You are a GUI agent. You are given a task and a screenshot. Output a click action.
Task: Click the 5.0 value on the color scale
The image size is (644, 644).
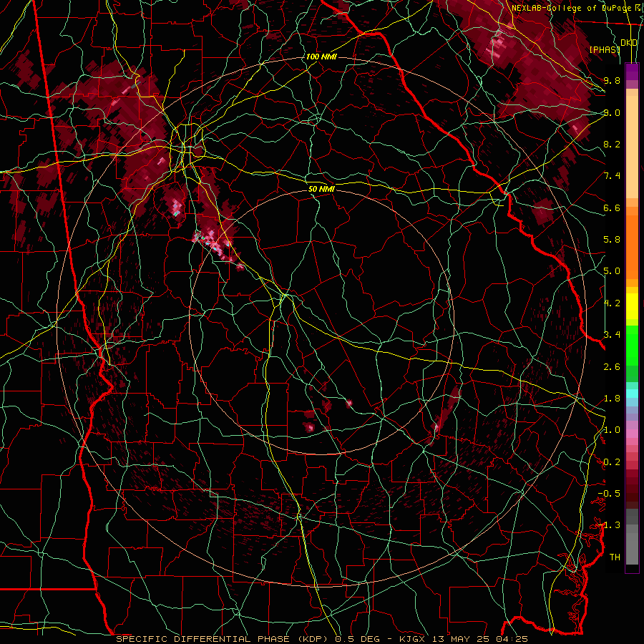click(x=612, y=271)
